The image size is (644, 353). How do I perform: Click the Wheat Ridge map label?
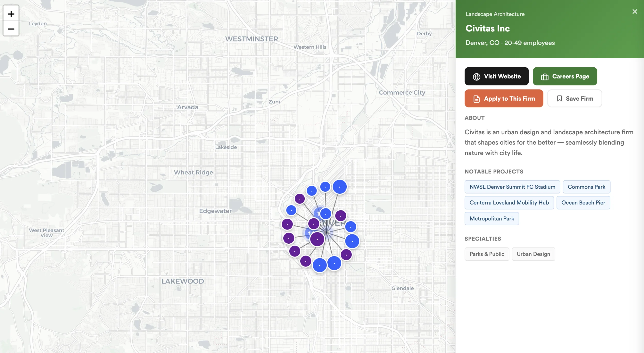(x=193, y=173)
